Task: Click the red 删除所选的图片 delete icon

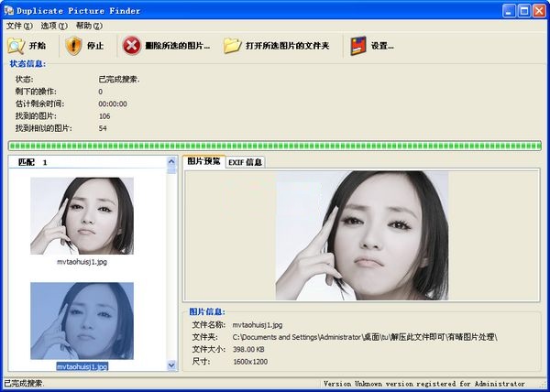Action: pos(132,45)
